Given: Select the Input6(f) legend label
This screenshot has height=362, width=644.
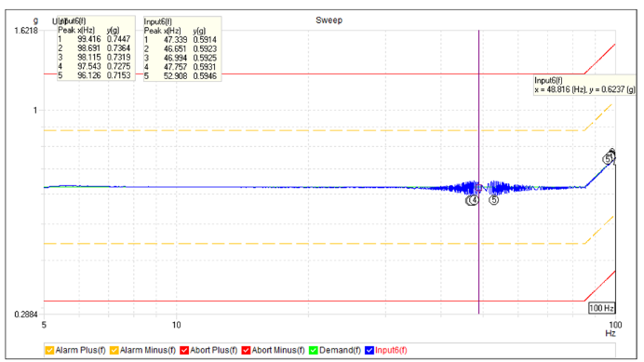Looking at the screenshot, I should (x=391, y=350).
